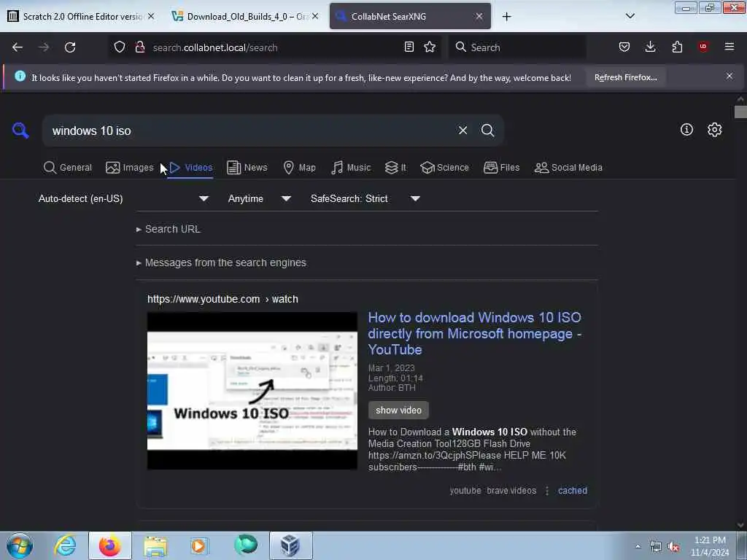The image size is (747, 560).
Task: Toggle reader view icon in address bar
Action: click(409, 47)
